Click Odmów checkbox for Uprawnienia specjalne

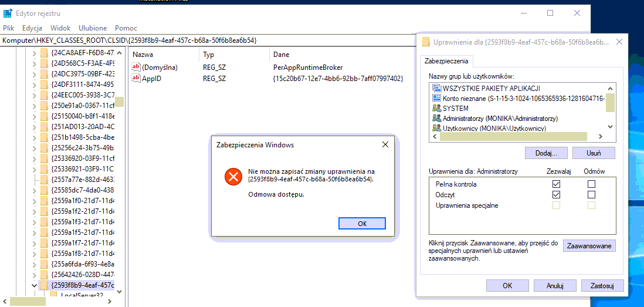(591, 205)
